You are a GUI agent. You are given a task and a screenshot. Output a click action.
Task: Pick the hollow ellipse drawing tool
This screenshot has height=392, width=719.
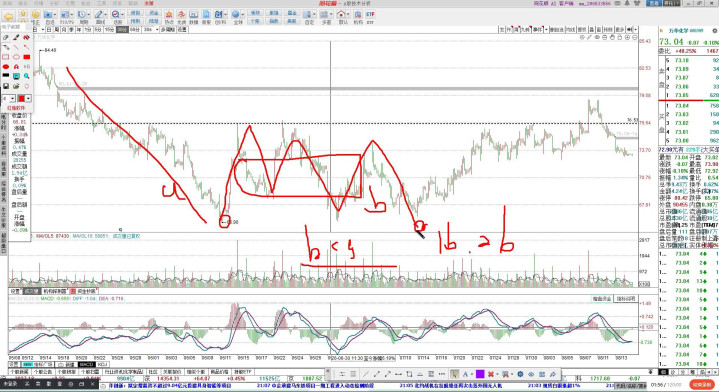pos(17,57)
